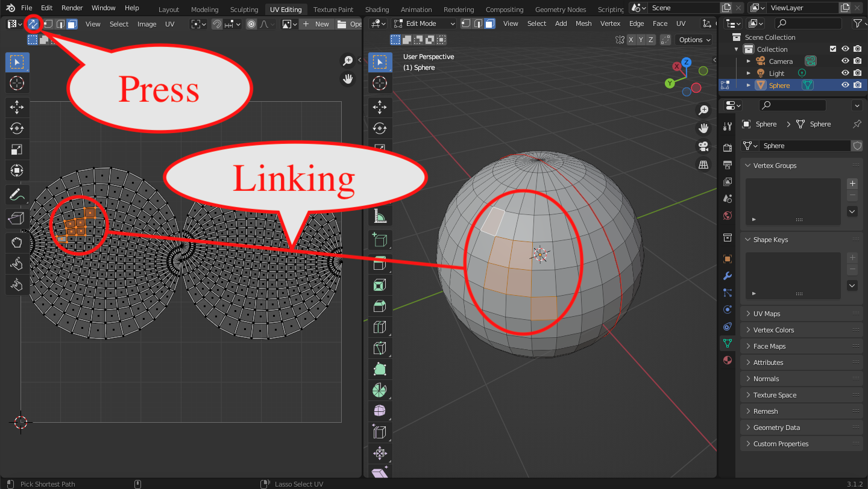
Task: Switch perspective/orthographic view grid icon
Action: coord(703,164)
